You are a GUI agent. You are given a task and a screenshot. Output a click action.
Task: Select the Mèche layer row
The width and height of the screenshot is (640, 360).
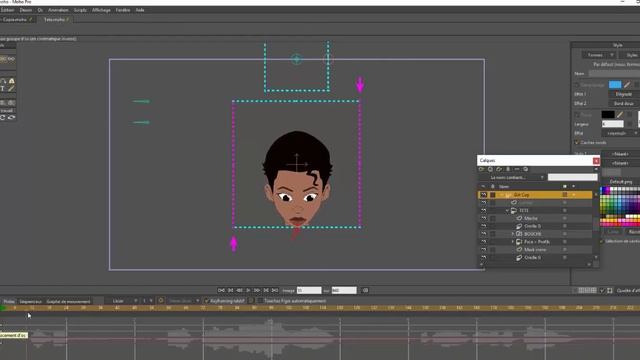pos(535,218)
